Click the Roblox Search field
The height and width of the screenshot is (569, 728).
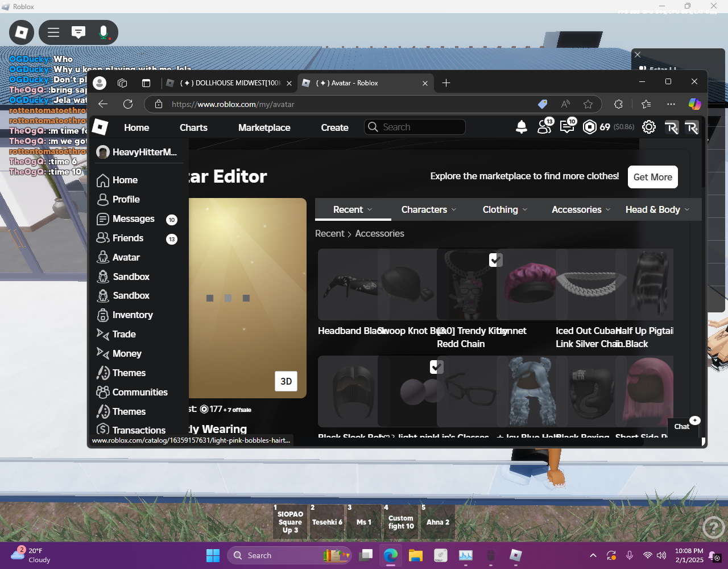(415, 127)
